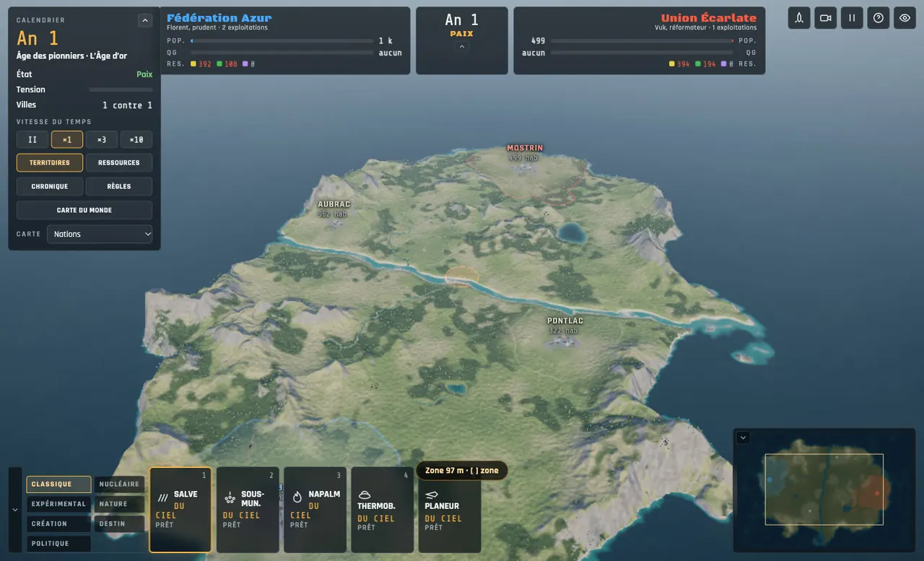Click the Fédération Azur population bar
Image resolution: width=924 pixels, height=561 pixels.
tap(282, 41)
